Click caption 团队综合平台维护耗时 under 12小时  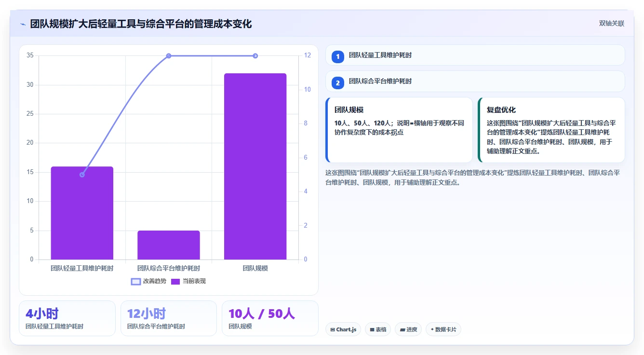click(x=156, y=327)
